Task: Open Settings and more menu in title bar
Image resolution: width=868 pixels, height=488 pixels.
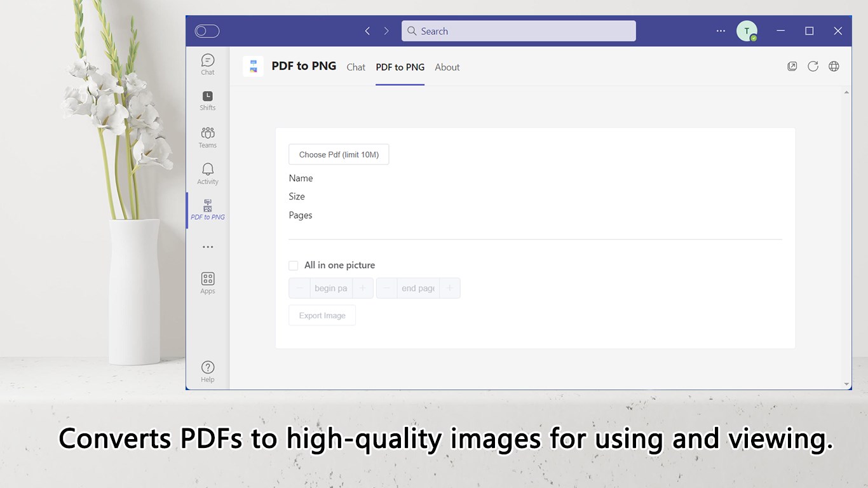Action: coord(721,30)
